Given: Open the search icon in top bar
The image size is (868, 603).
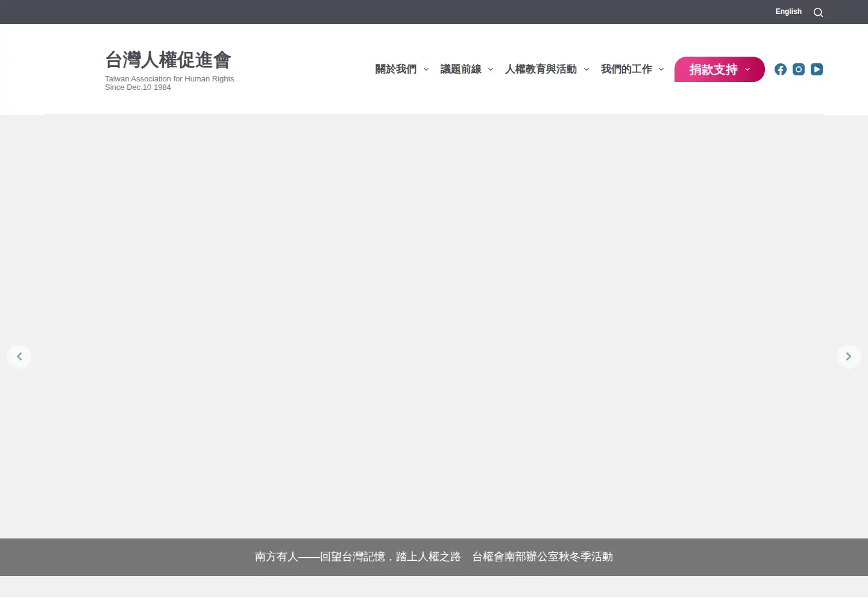Looking at the screenshot, I should [x=818, y=12].
